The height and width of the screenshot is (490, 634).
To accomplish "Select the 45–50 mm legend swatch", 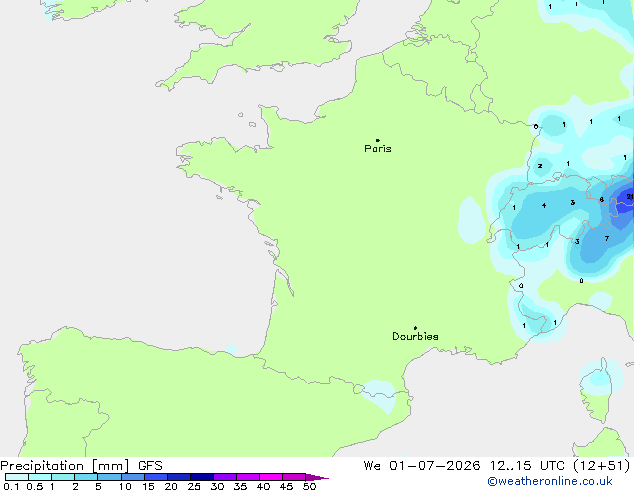I will [x=294, y=477].
